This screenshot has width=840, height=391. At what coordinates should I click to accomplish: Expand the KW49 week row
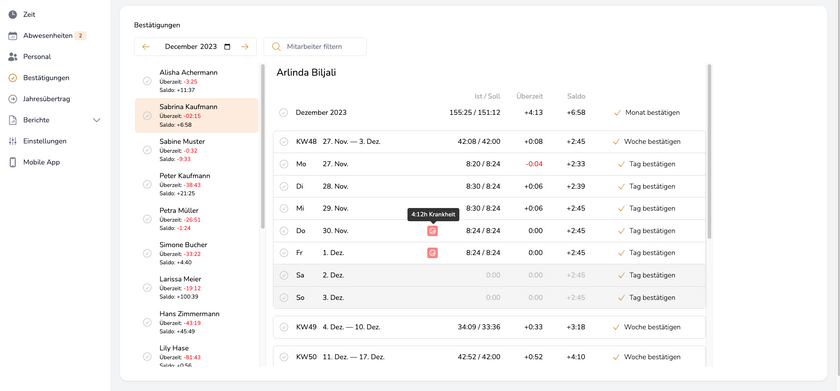(x=489, y=327)
